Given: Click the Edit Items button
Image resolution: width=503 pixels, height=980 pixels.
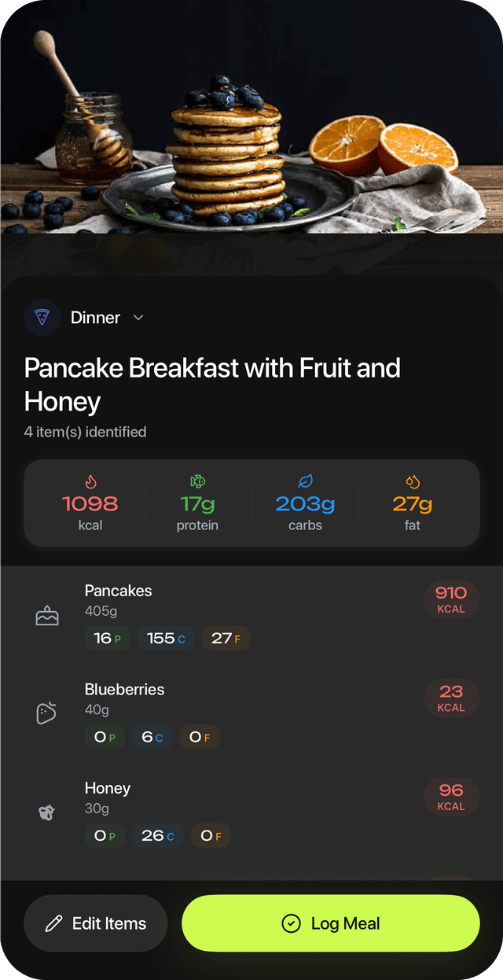Looking at the screenshot, I should pyautogui.click(x=95, y=923).
